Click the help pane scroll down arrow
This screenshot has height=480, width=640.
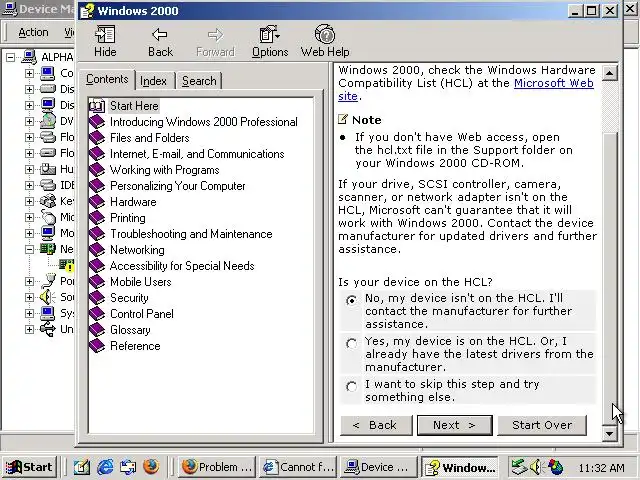[x=609, y=433]
